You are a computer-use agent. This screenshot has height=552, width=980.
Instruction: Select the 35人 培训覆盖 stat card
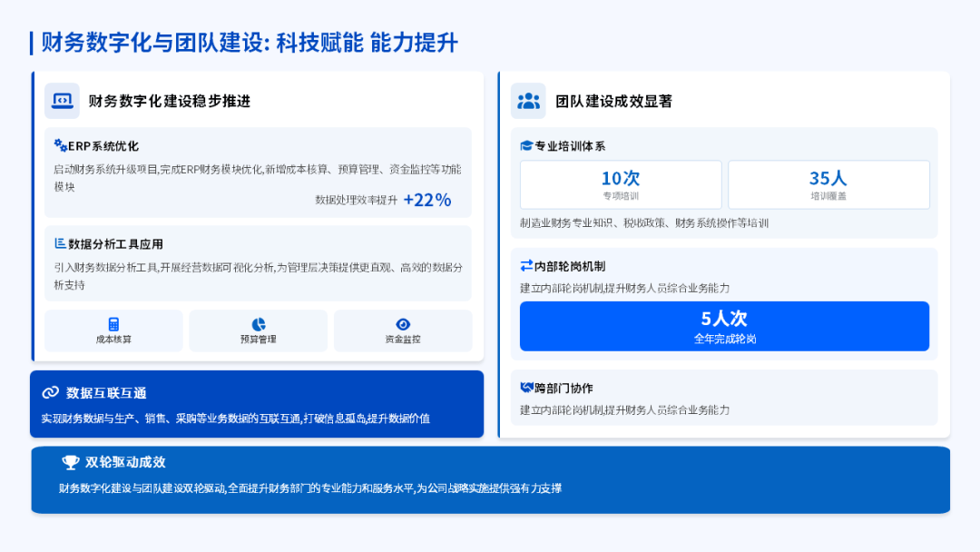coord(828,184)
